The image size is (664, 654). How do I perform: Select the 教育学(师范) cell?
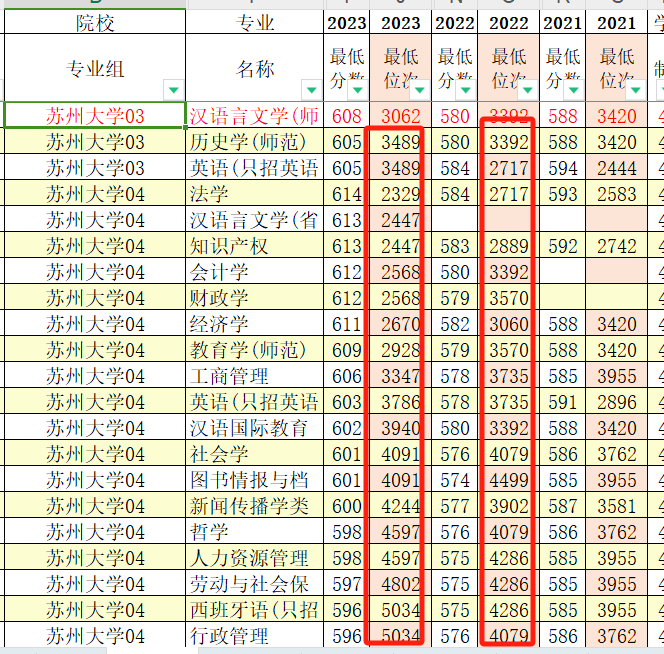[x=255, y=350]
